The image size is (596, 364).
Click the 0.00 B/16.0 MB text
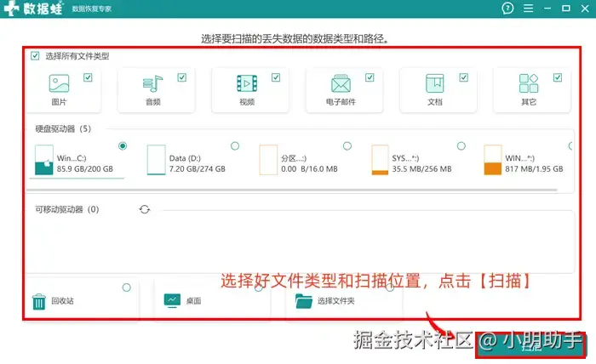(x=309, y=169)
